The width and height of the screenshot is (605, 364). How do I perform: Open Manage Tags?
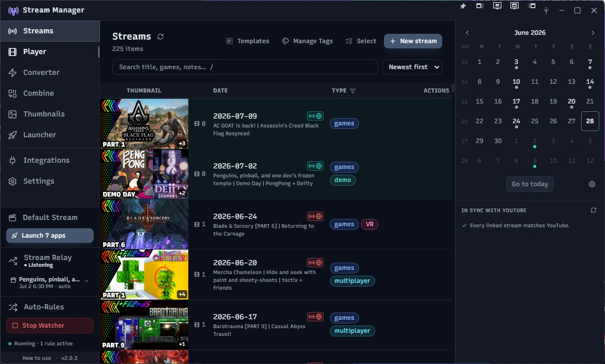[307, 41]
